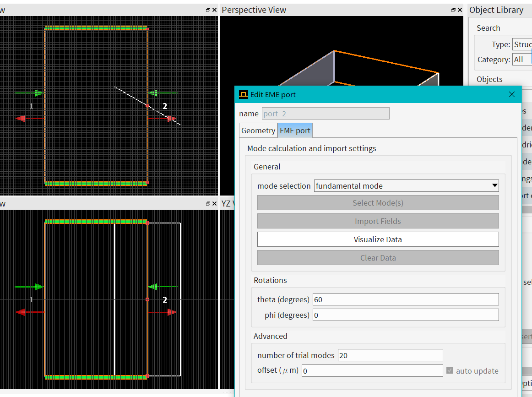Image resolution: width=532 pixels, height=397 pixels.
Task: Click the Edit EME port title icon
Action: [244, 95]
